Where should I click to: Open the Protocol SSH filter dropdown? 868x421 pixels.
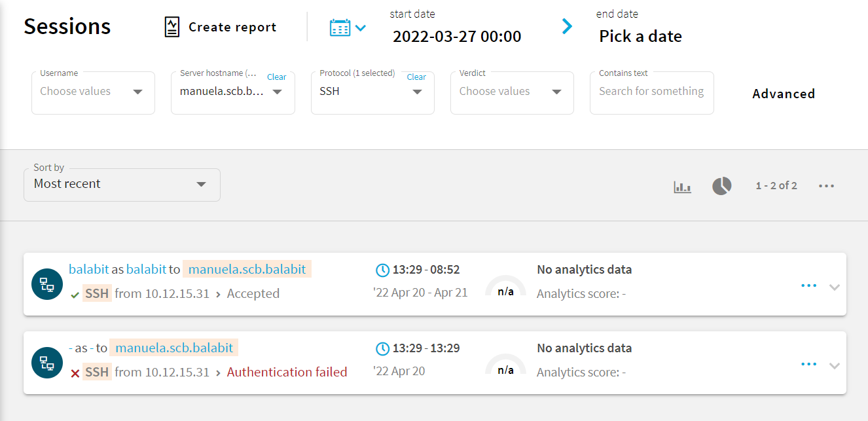click(x=417, y=92)
